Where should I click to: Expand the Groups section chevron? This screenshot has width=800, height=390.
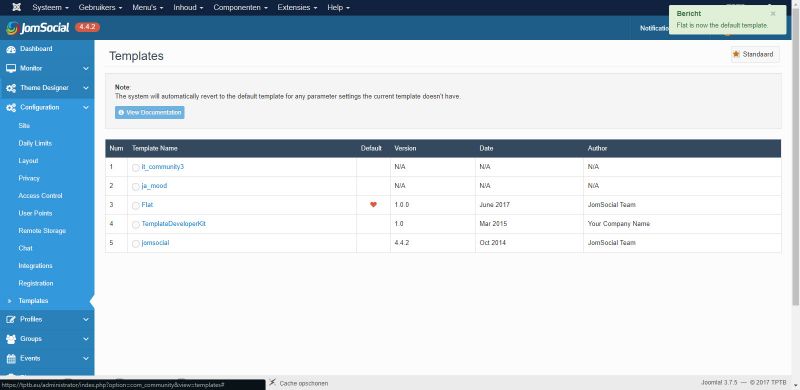click(86, 339)
